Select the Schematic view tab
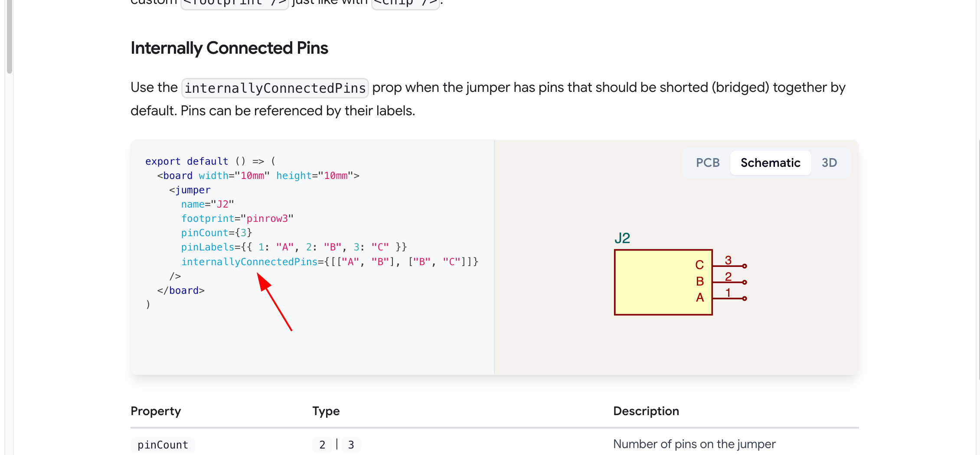Viewport: 980px width, 455px height. (x=770, y=163)
